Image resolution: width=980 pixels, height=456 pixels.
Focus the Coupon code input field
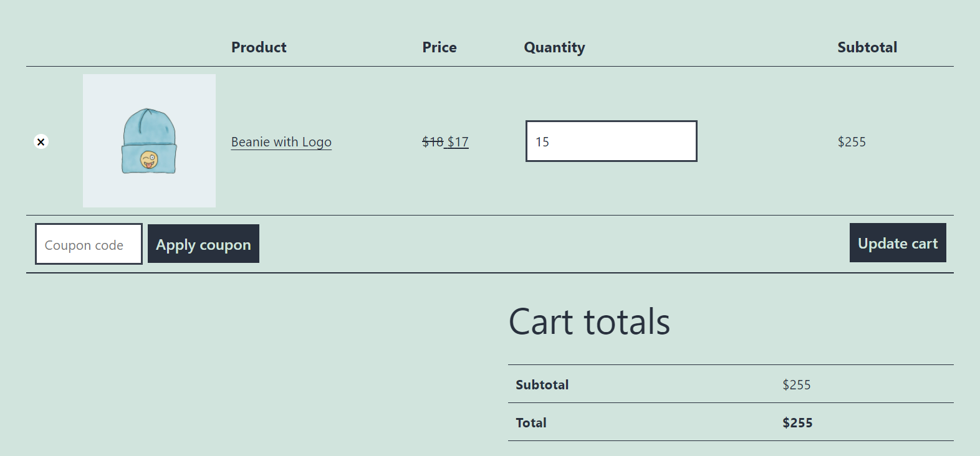[89, 244]
